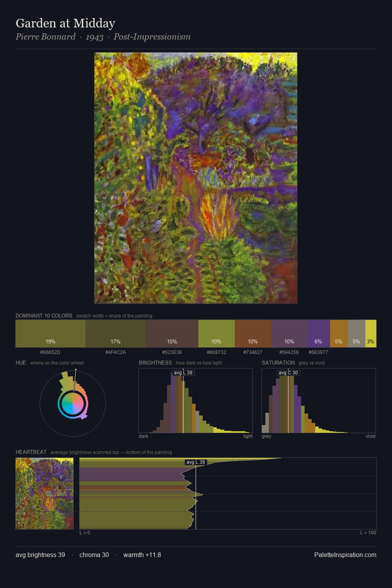This screenshot has height=588, width=392.
Task: Click the hex code #734627
Action: click(253, 352)
